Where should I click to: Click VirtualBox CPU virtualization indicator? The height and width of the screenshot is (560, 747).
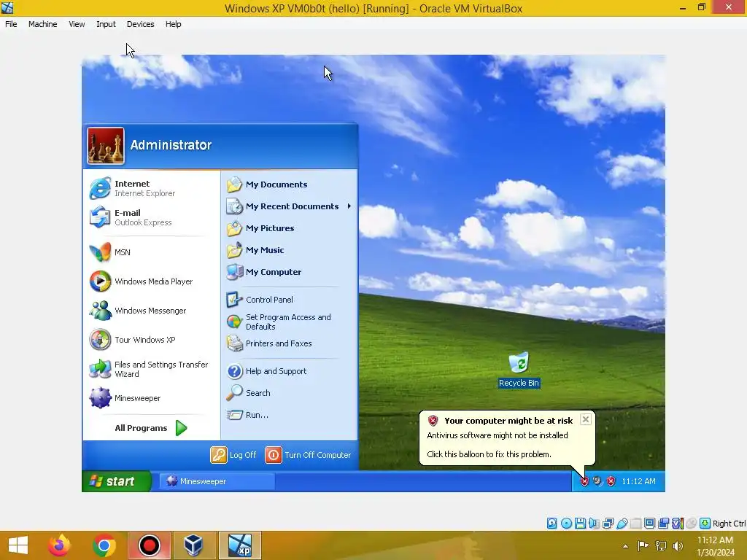coord(678,524)
